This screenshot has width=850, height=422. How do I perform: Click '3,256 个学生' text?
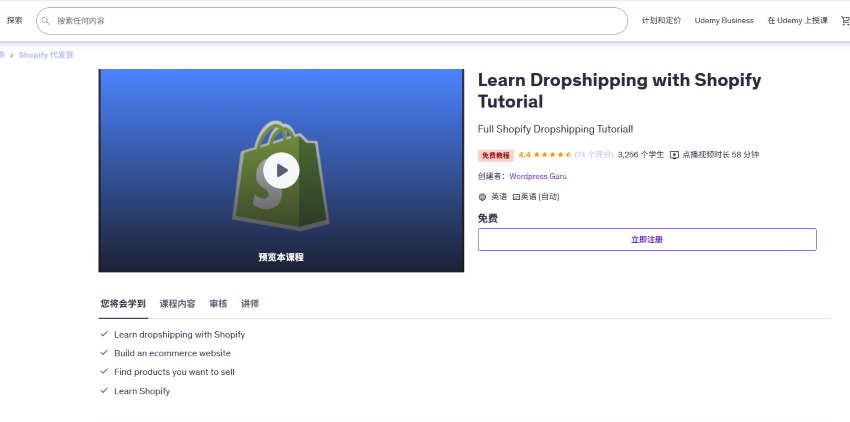[x=641, y=155]
